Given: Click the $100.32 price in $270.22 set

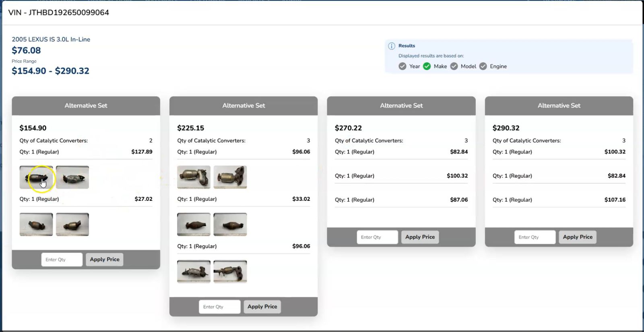Looking at the screenshot, I should pyautogui.click(x=458, y=176).
